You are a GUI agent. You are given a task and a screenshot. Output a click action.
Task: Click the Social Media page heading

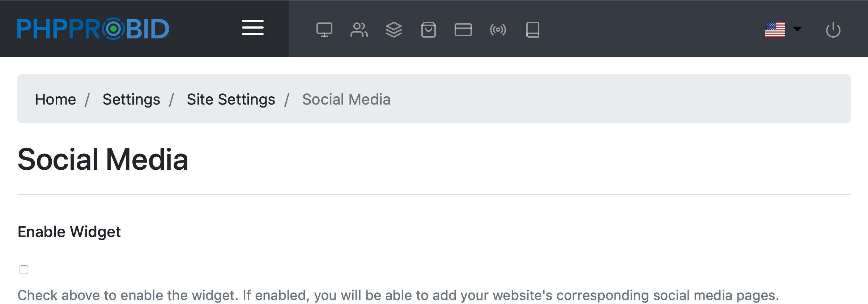[x=103, y=159]
